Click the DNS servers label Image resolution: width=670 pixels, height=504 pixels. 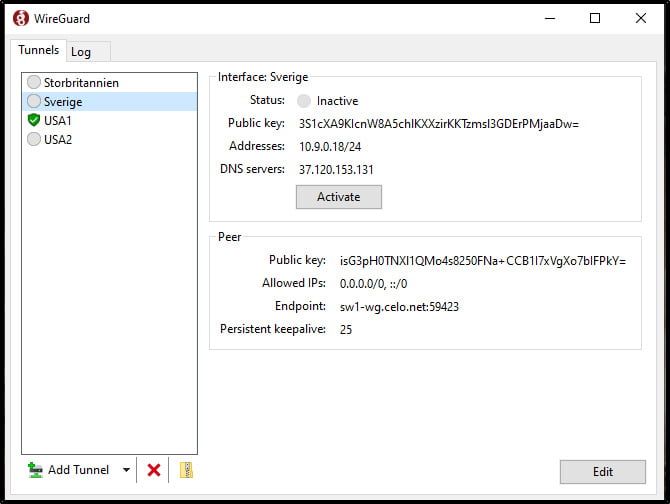(x=252, y=169)
